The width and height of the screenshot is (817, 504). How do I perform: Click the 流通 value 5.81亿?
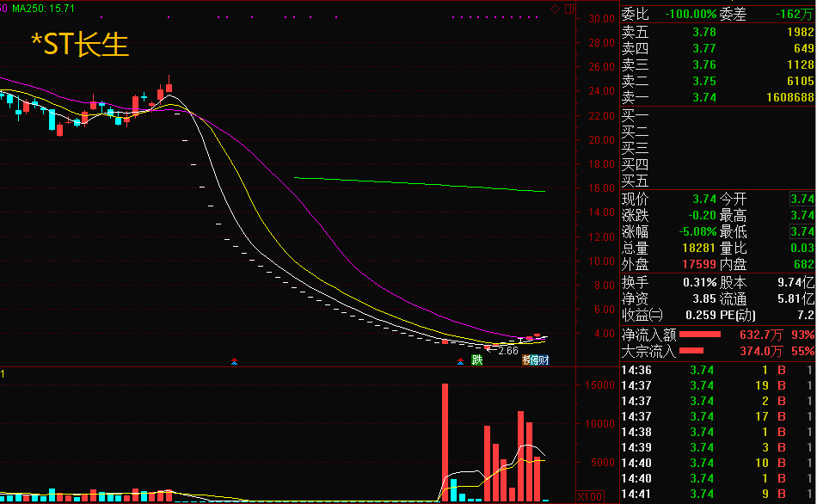tap(795, 299)
